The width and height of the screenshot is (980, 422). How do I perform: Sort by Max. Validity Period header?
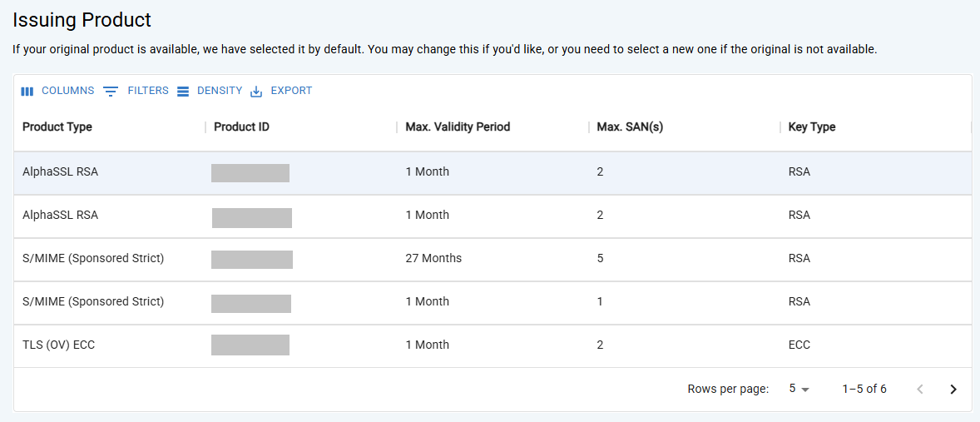458,127
